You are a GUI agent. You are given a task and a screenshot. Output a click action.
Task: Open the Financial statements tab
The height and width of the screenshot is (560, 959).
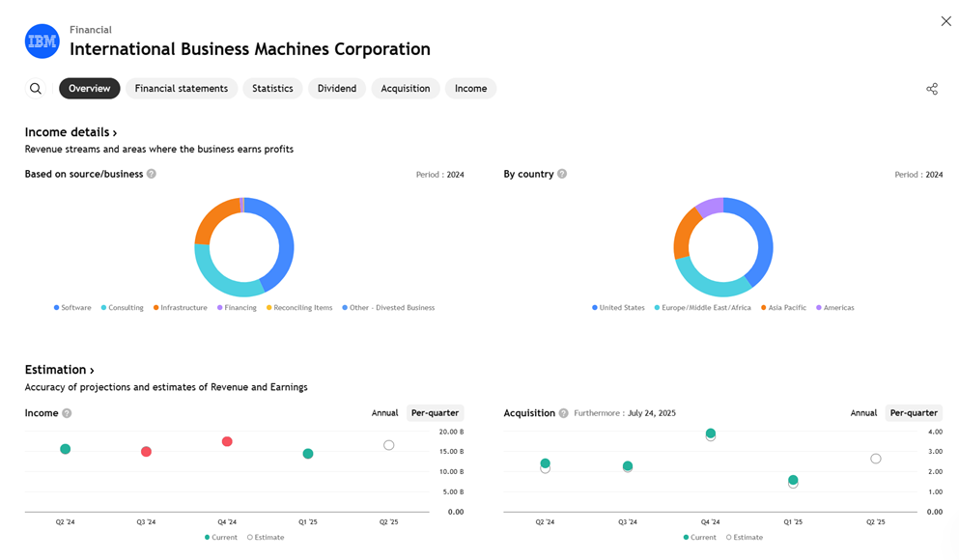[x=181, y=89]
